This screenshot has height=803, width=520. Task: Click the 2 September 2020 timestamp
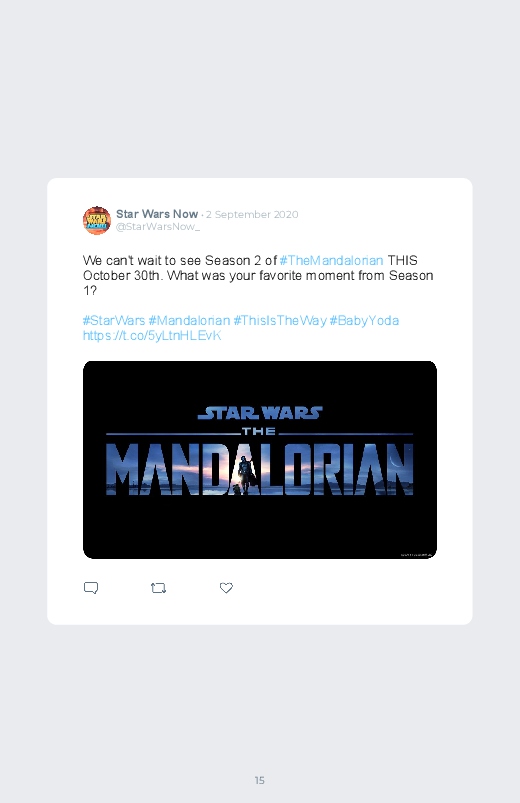point(252,215)
